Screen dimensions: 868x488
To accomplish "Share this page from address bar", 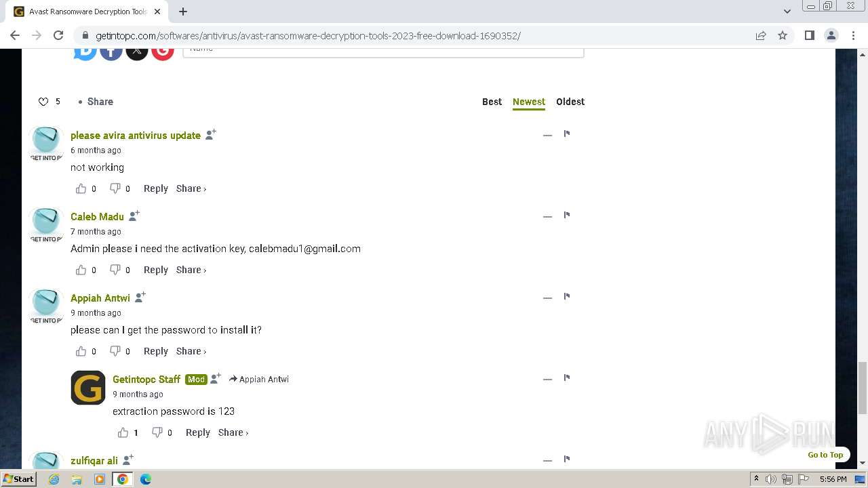I will pyautogui.click(x=761, y=35).
